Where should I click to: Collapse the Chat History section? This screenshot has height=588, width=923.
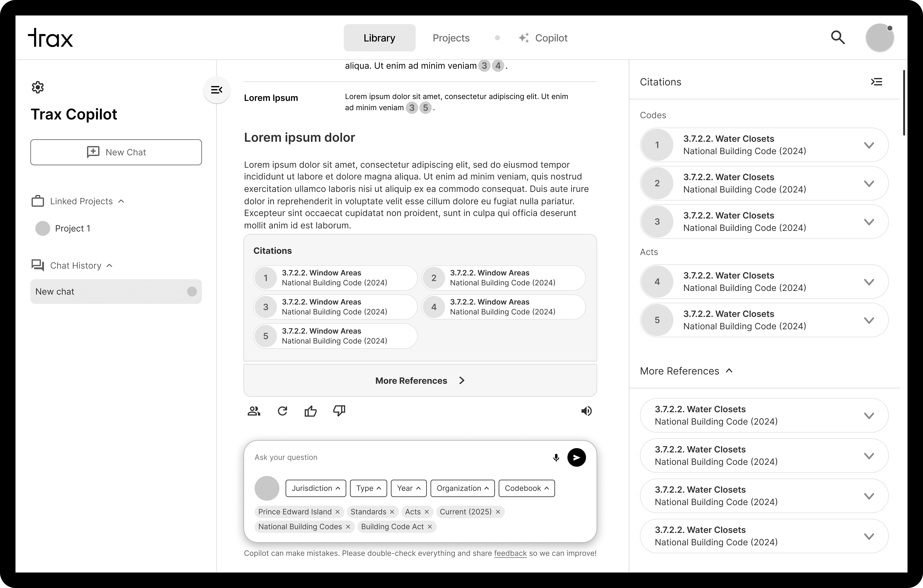coord(109,266)
